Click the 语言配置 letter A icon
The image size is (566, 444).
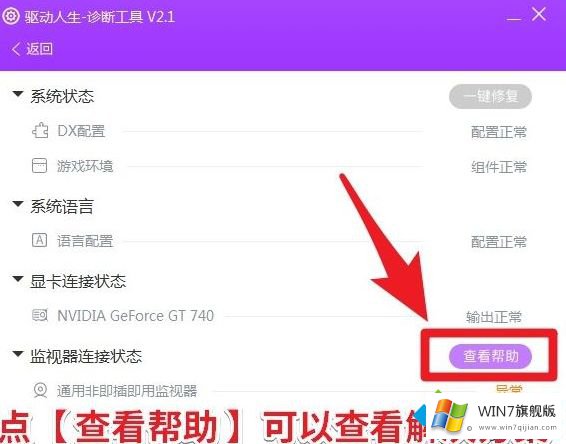click(39, 240)
